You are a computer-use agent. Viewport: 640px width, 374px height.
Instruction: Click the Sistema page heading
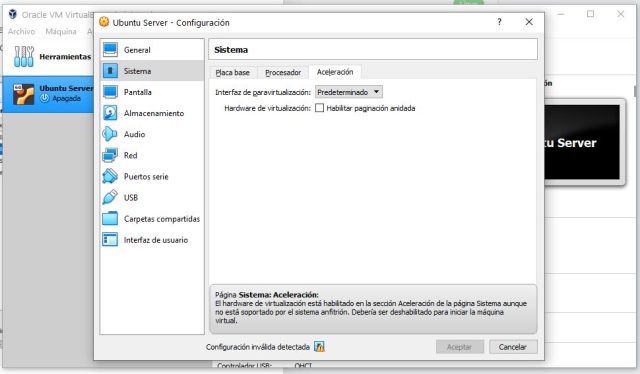pyautogui.click(x=231, y=50)
